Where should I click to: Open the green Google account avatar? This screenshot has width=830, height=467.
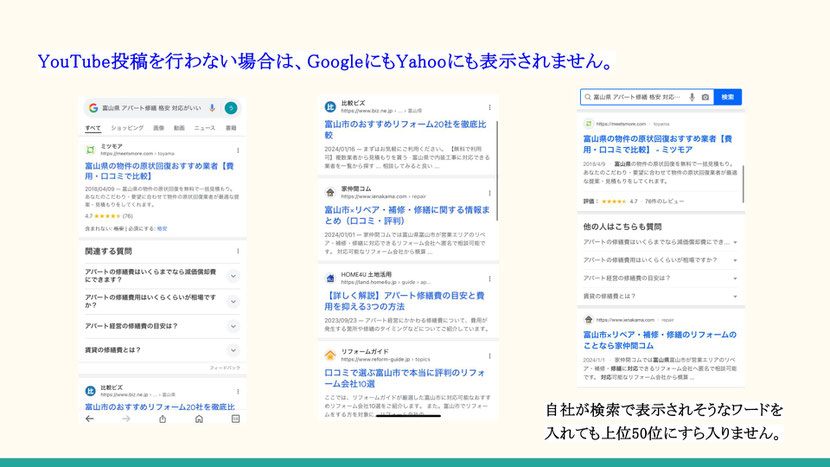[231, 108]
